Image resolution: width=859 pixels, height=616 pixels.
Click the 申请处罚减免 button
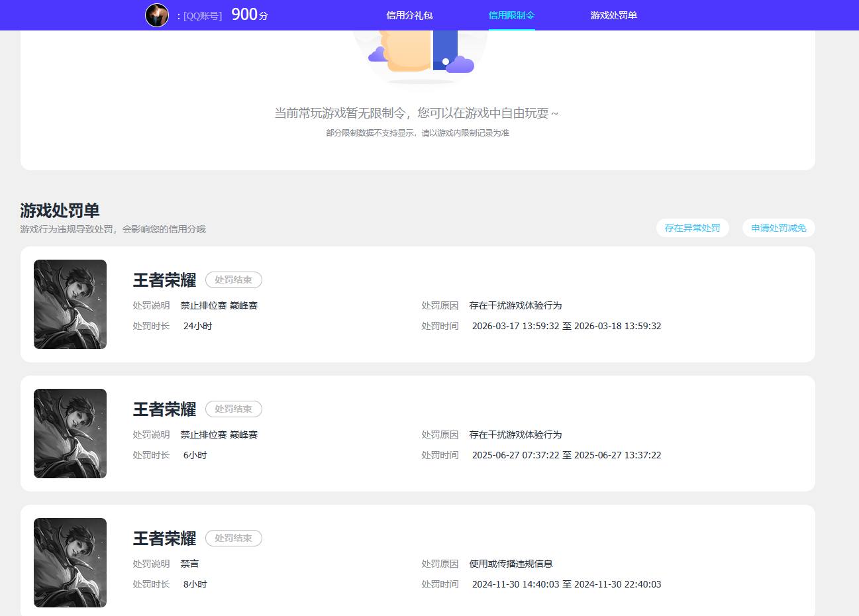tap(778, 228)
